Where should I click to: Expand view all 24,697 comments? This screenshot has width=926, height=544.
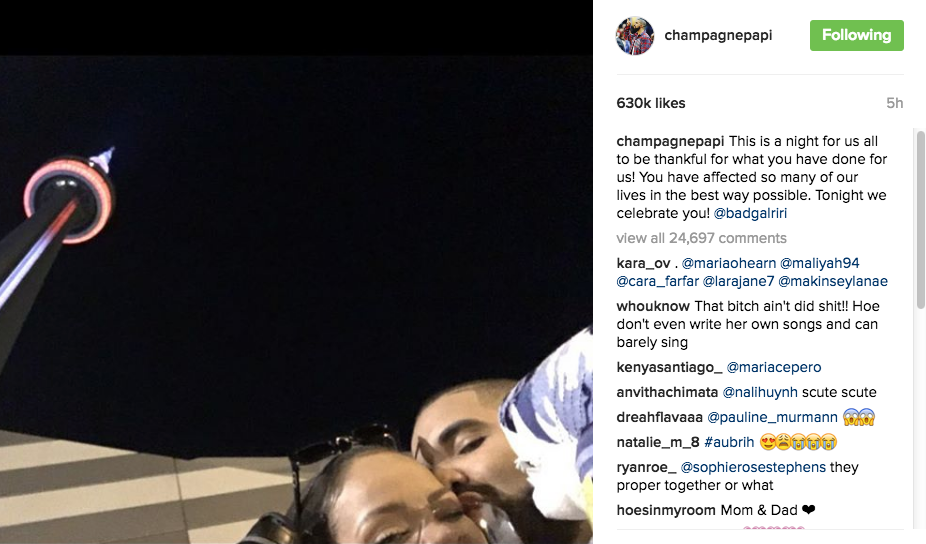pyautogui.click(x=702, y=238)
